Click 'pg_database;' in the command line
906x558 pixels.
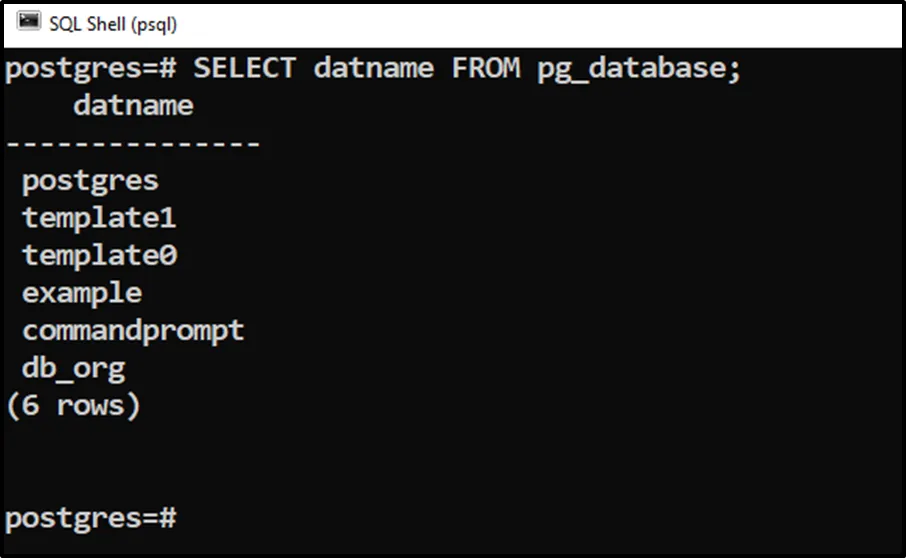pyautogui.click(x=638, y=68)
